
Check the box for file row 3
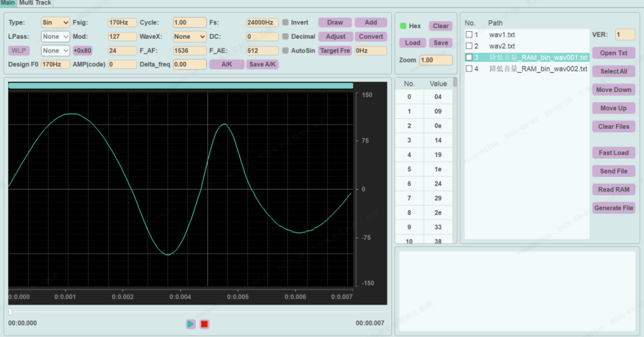[x=469, y=57]
